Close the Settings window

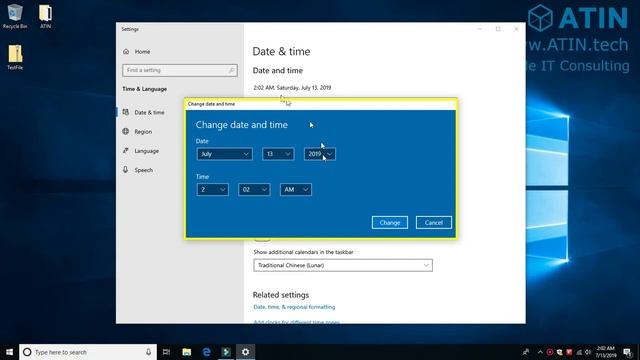516,29
